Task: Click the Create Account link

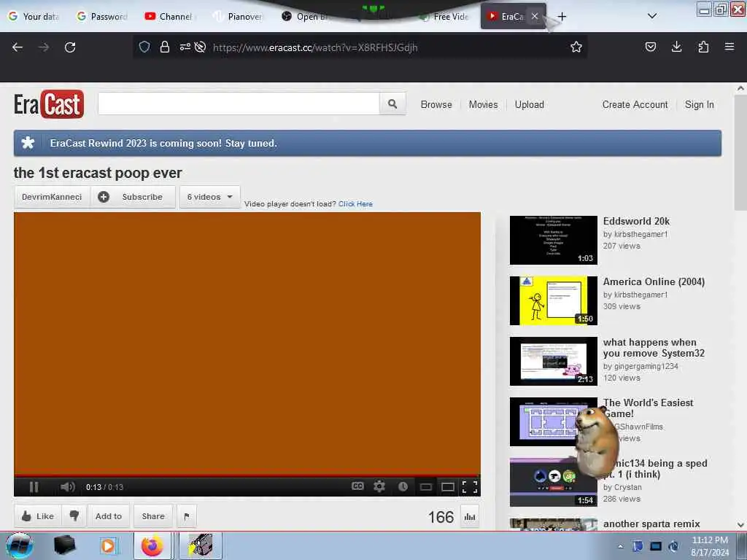Action: pos(635,105)
